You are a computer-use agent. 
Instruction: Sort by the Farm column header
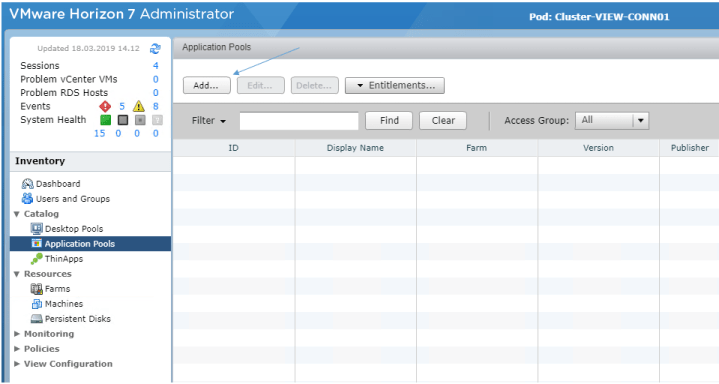(476, 148)
